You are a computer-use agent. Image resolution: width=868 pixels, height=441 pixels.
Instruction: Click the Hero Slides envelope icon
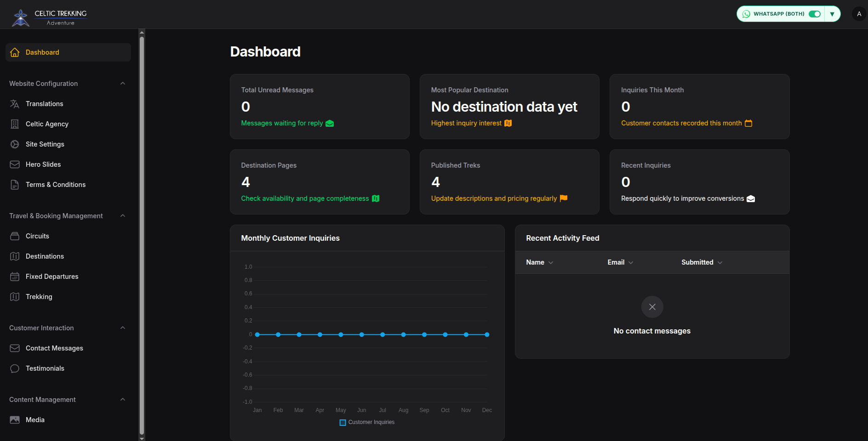15,164
